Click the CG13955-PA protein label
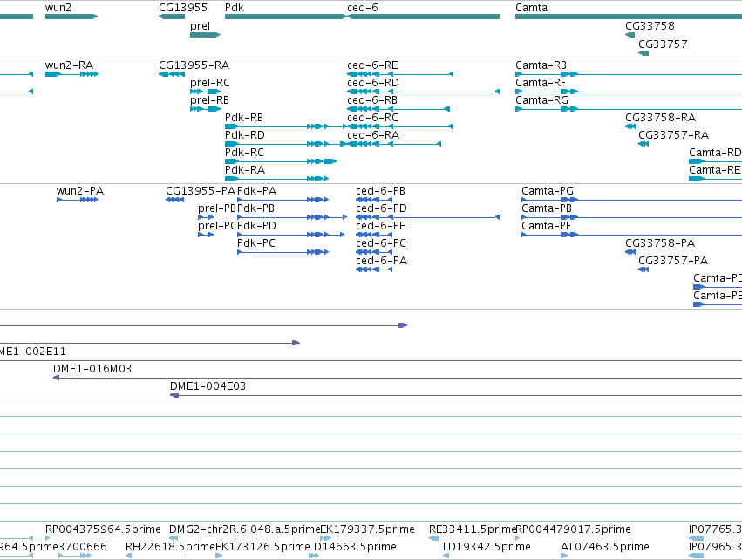Viewport: 742px width, 560px height. click(201, 191)
